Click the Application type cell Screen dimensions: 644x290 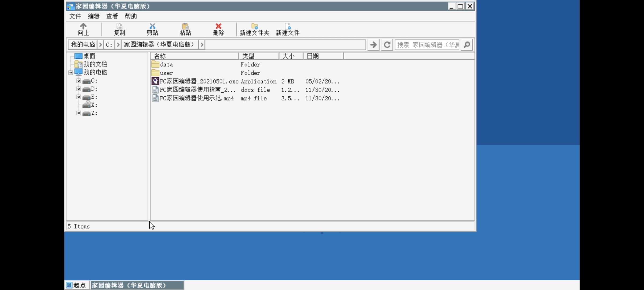coord(259,81)
